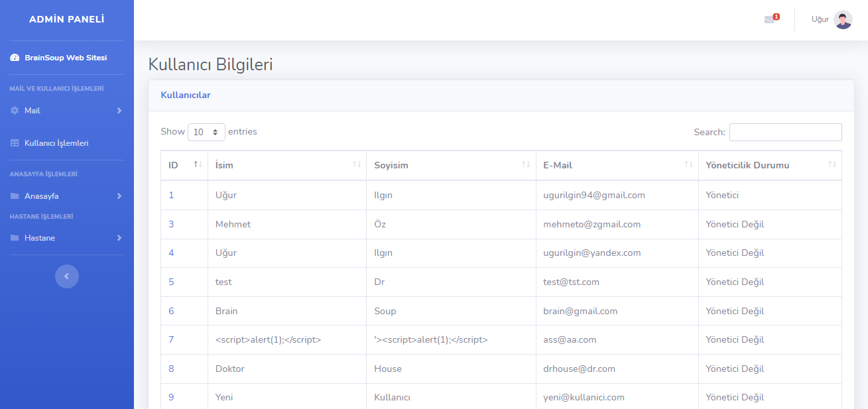Click the House surname cell

[x=451, y=369]
